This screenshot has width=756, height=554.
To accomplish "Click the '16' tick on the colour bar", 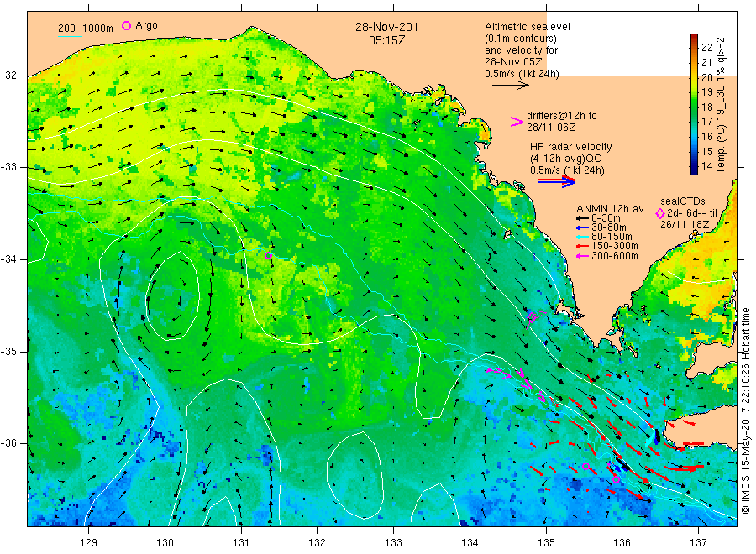I will (x=706, y=136).
